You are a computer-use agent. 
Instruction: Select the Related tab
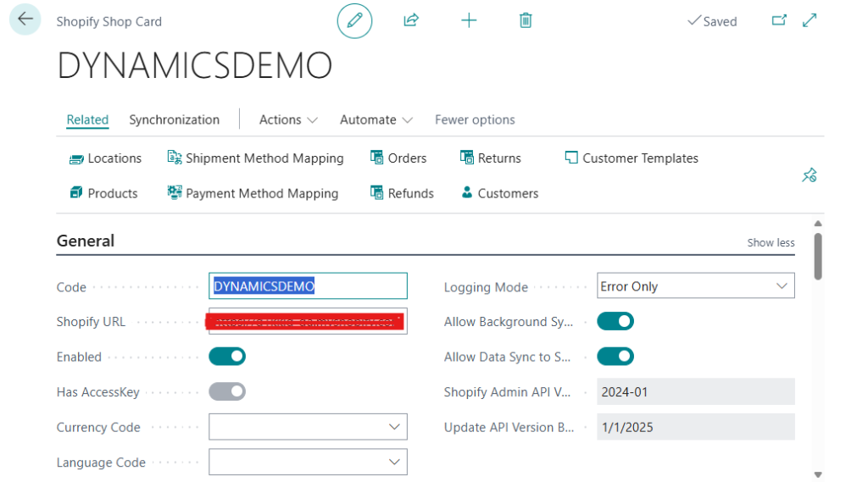pos(87,120)
